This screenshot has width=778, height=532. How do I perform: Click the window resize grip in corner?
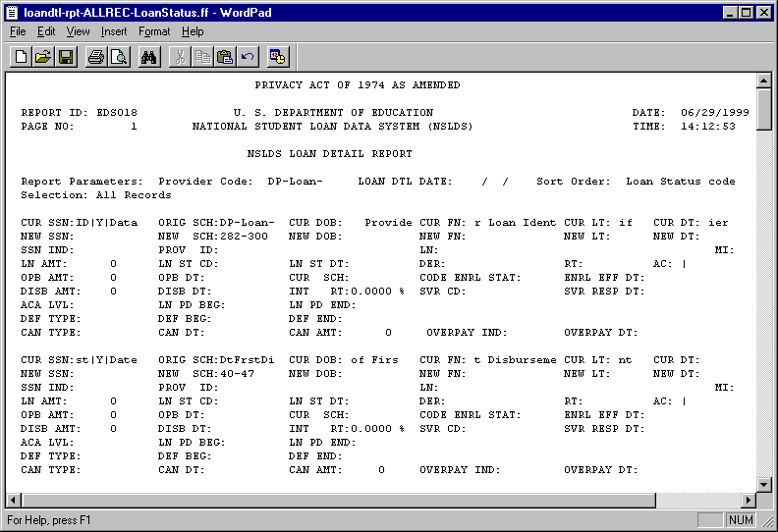click(x=768, y=521)
